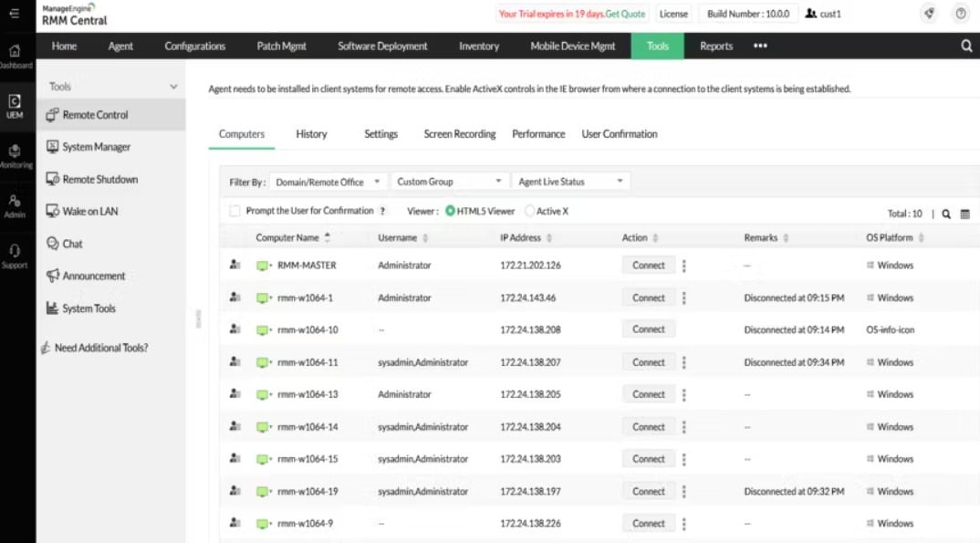The width and height of the screenshot is (980, 543).
Task: Open more actions menu for rmm-w1064-11
Action: click(683, 362)
